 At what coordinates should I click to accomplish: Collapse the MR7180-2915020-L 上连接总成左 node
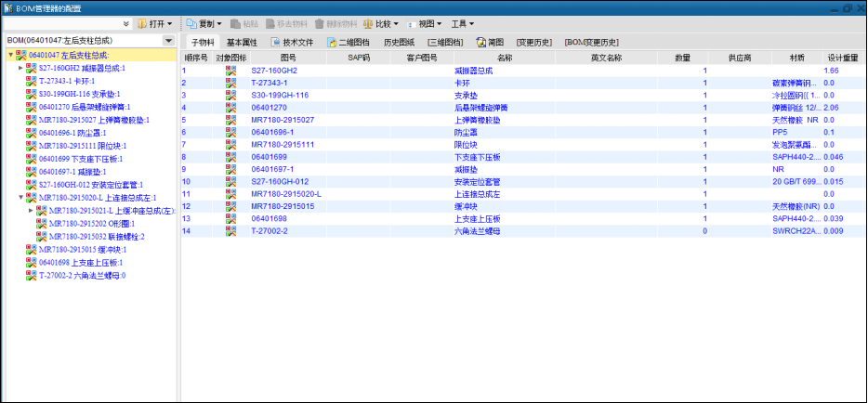20,198
